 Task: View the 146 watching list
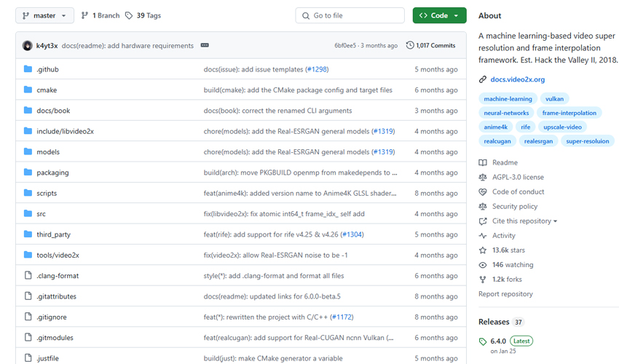513,265
